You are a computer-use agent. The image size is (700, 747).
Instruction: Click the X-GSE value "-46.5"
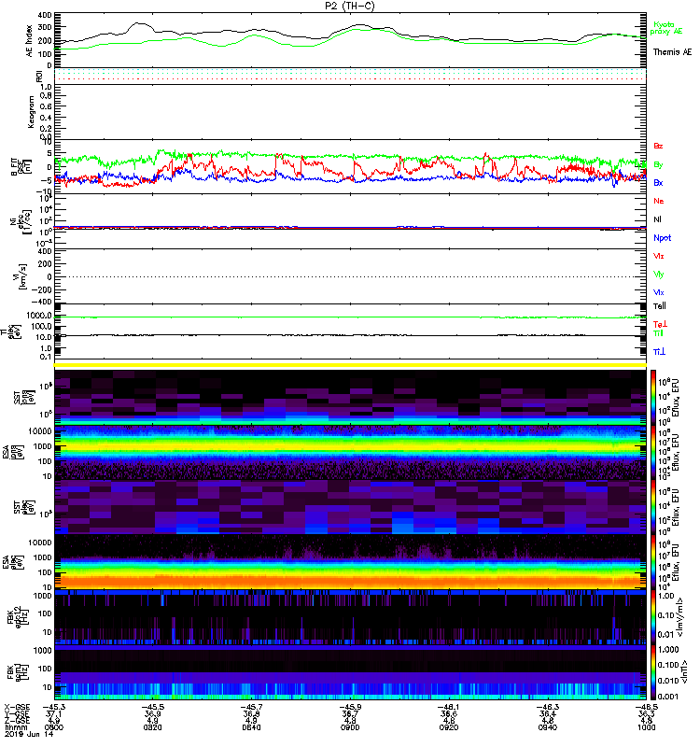tap(646, 707)
